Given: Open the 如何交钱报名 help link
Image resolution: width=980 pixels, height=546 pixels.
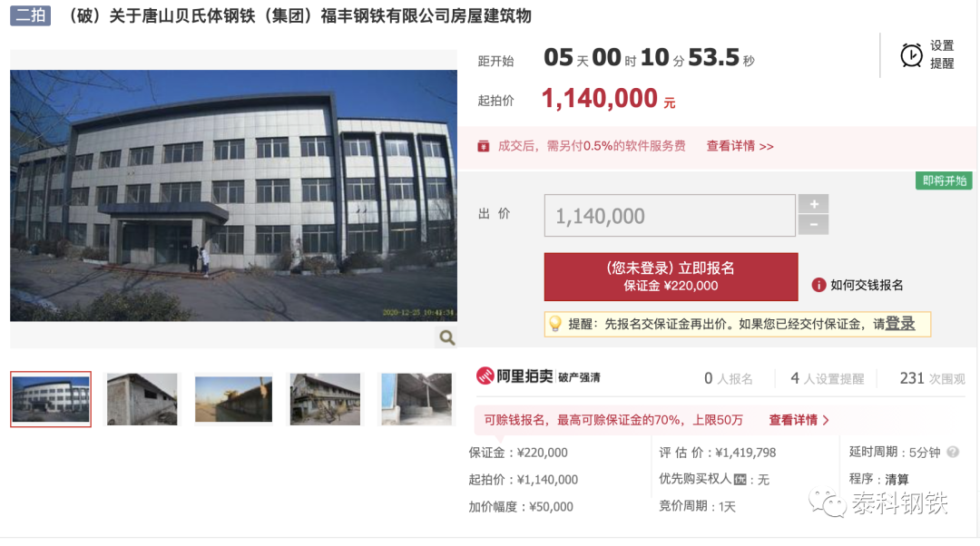Looking at the screenshot, I should point(867,285).
